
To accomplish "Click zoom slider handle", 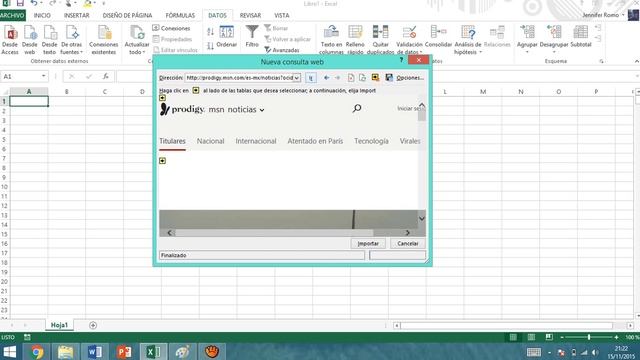I will [589, 337].
